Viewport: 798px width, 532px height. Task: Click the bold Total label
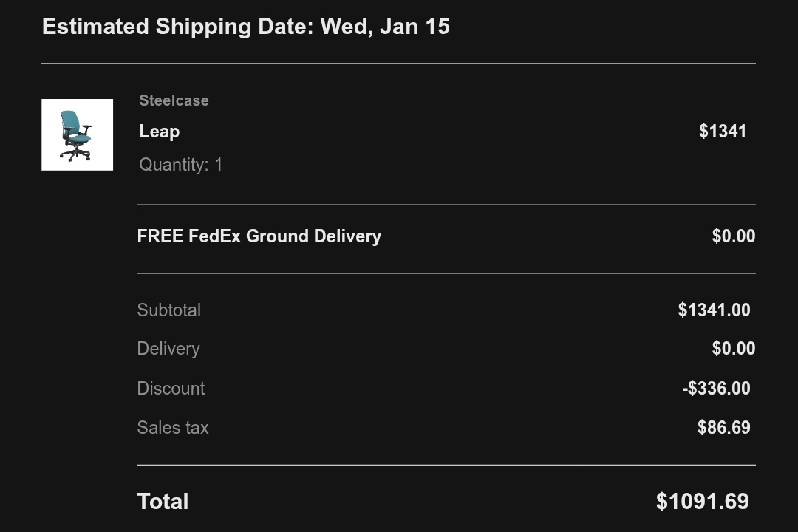click(163, 502)
